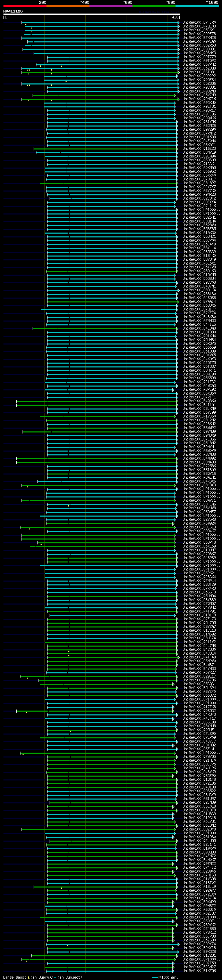The image size is (222, 980).
Task: Select label UniRef100_C5Z3Q8
Action: (199, 68)
